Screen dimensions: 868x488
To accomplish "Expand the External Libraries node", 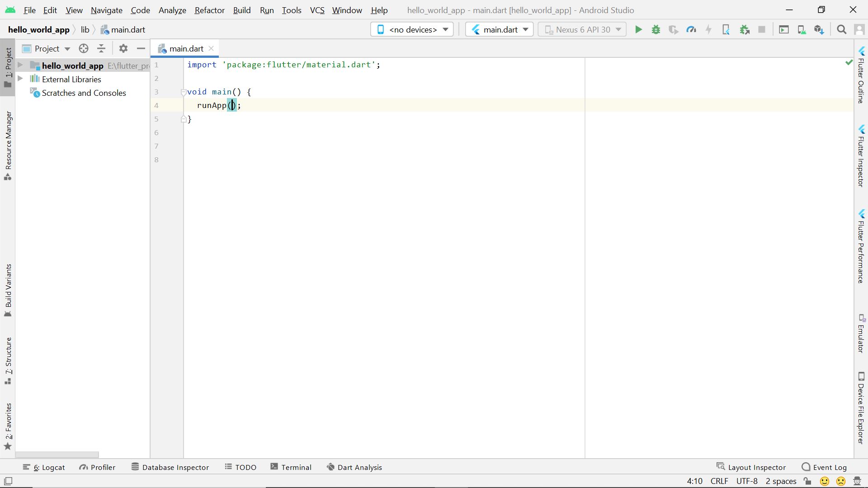I will click(x=20, y=79).
